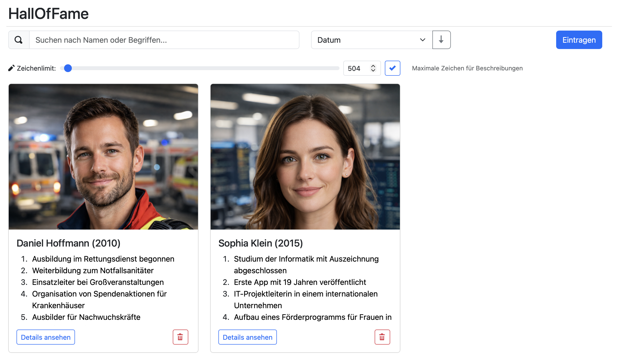Open Details ansehen for Daniel Hoffmann

(x=46, y=337)
